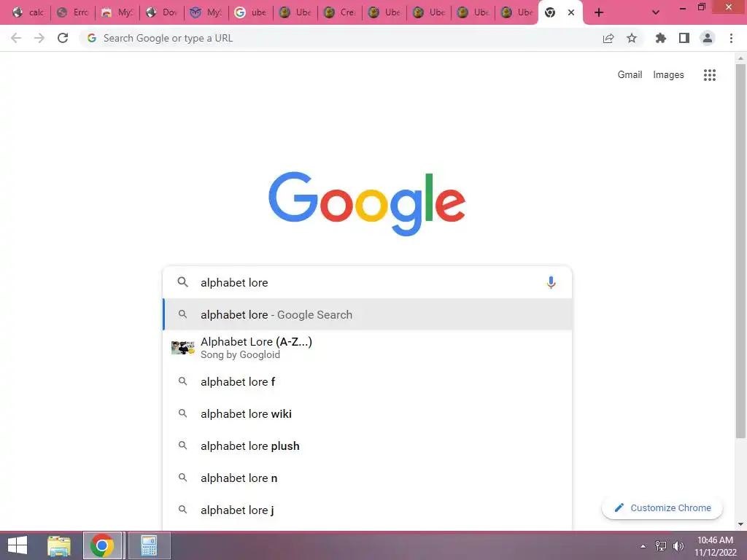
Task: Open a new tab with the plus button
Action: 599,12
